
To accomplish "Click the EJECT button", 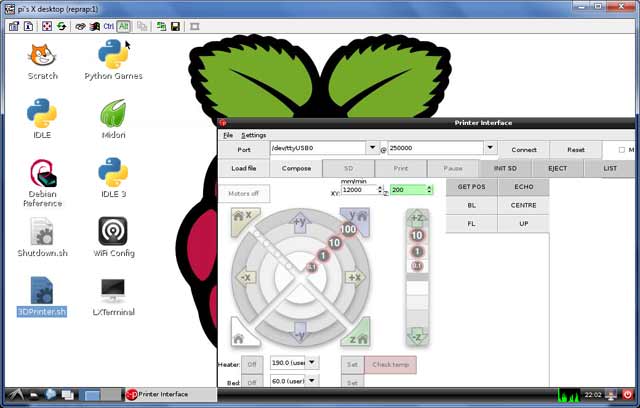I will coord(558,168).
